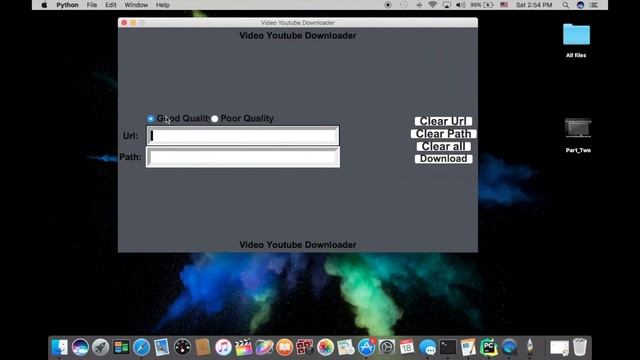Click the Wi-Fi status icon
640x360 pixels.
coord(433,5)
